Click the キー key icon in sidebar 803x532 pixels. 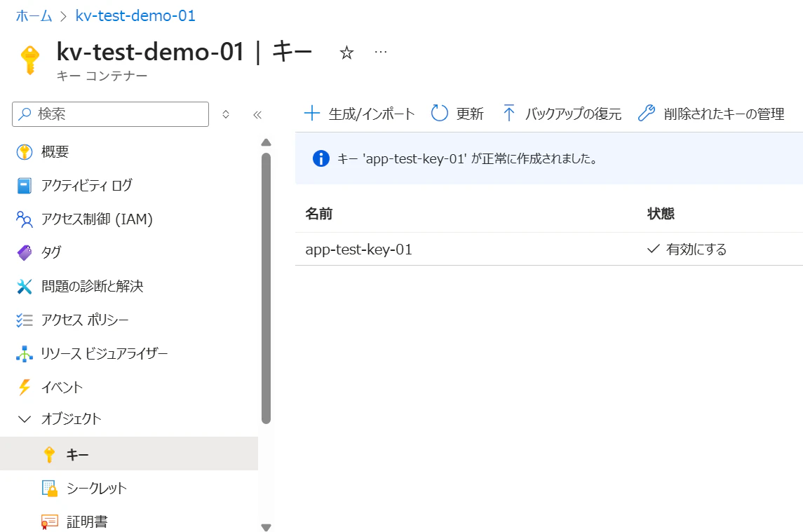click(x=49, y=454)
